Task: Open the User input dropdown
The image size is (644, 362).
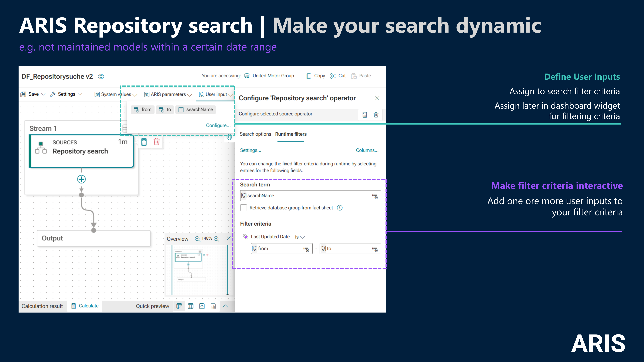Action: coord(216,94)
